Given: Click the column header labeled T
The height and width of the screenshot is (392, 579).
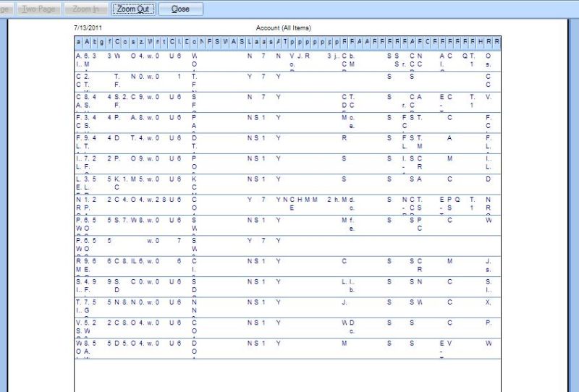Looking at the screenshot, I should pos(285,42).
